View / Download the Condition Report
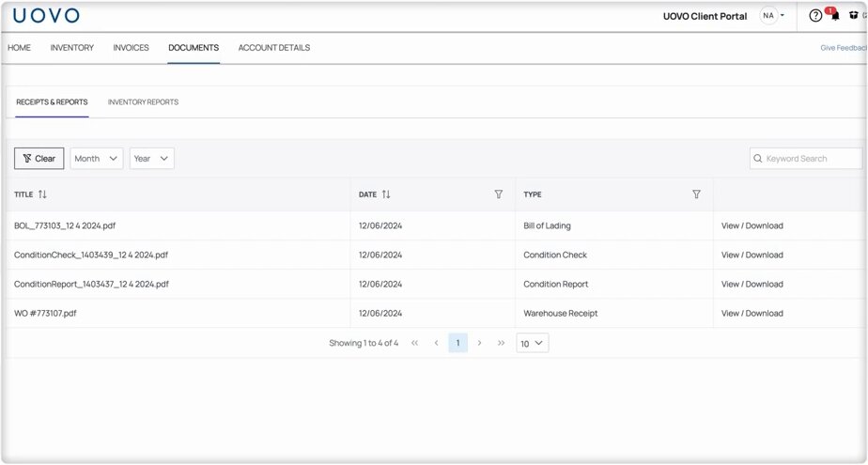The height and width of the screenshot is (465, 868). pyautogui.click(x=752, y=284)
